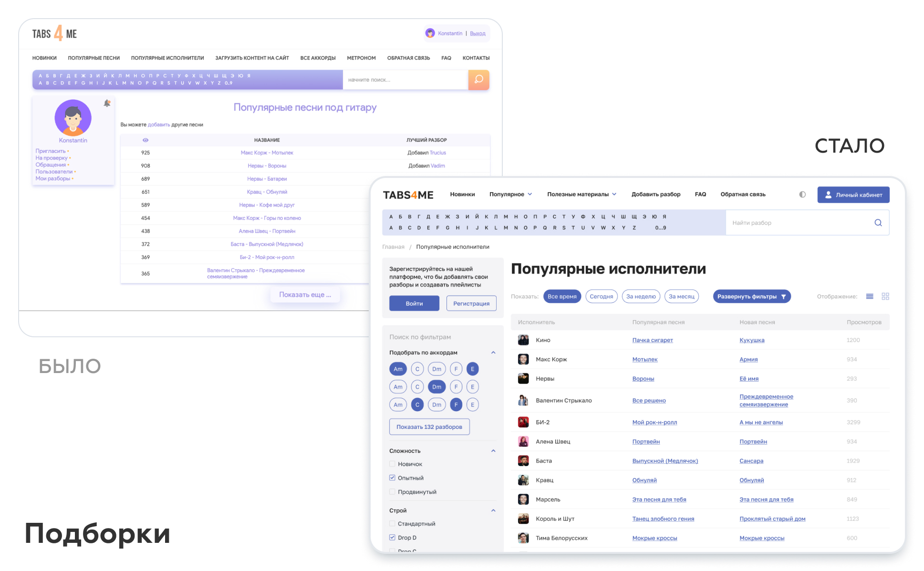This screenshot has width=924, height=571.
Task: Open ВСЕ АККОРДЫ in old navigation
Action: tap(318, 58)
